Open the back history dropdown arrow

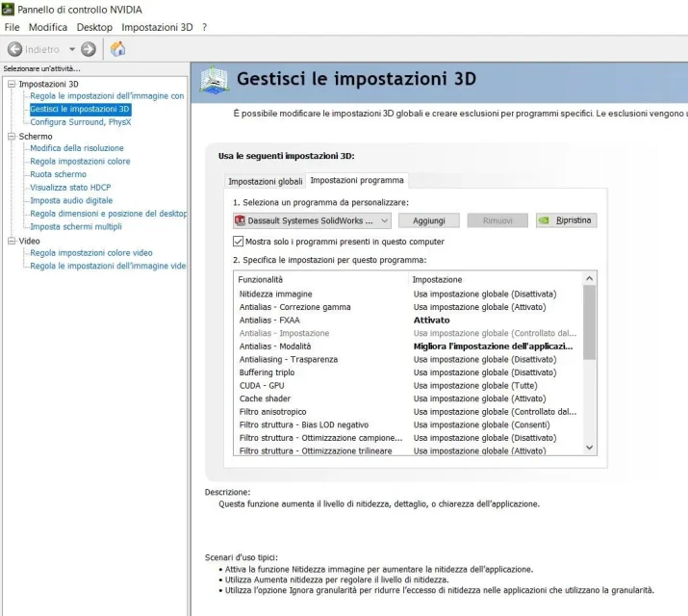tap(72, 49)
